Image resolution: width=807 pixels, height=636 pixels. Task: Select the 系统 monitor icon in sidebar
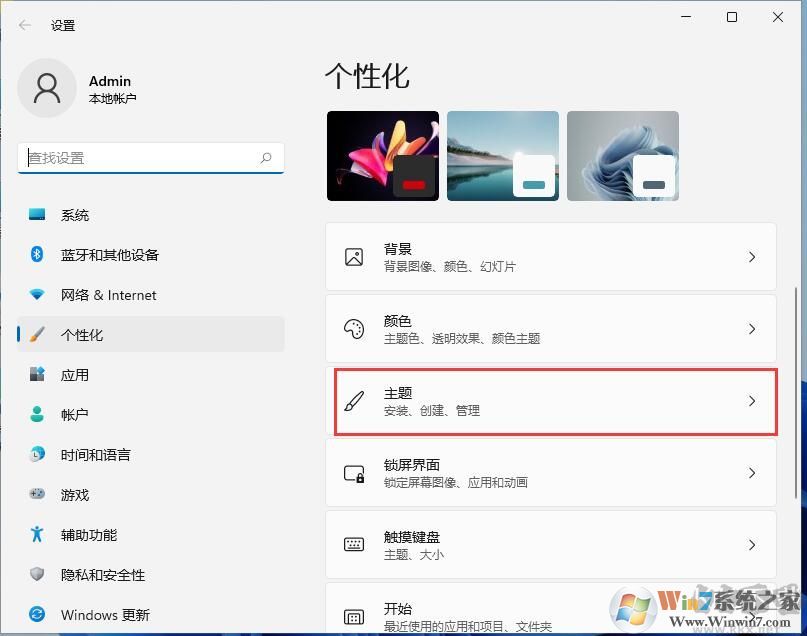click(35, 214)
